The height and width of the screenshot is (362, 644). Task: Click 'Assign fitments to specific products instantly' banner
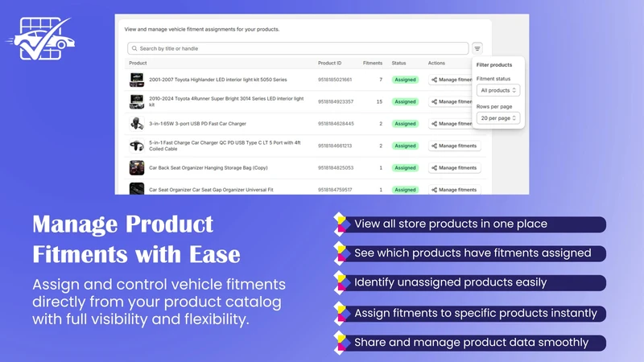point(470,314)
